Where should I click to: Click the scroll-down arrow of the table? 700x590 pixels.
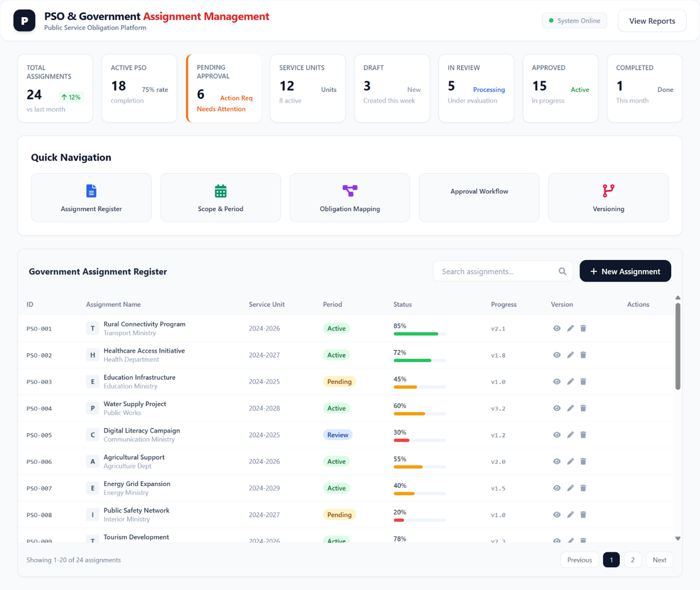[678, 539]
